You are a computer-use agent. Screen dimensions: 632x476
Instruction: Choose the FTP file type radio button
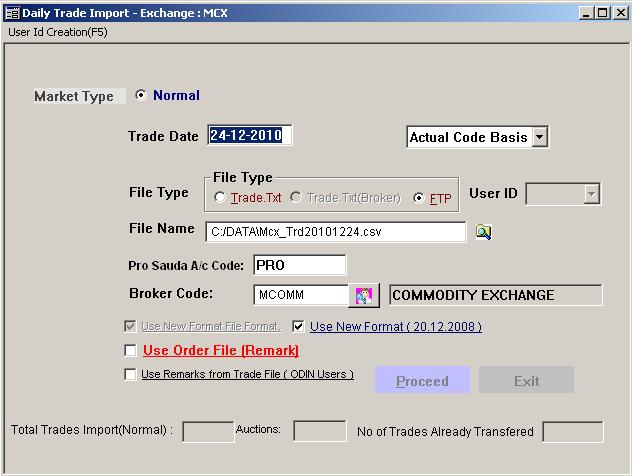pyautogui.click(x=419, y=198)
